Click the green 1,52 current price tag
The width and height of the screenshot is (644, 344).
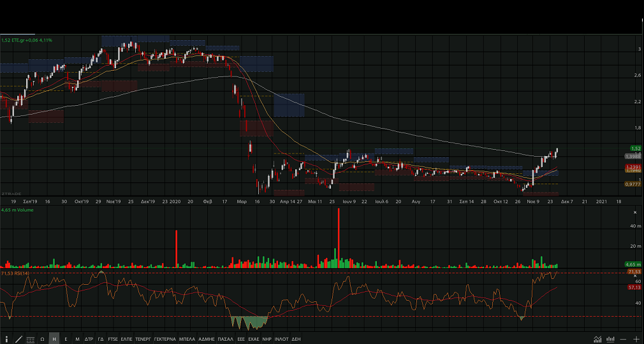(x=633, y=148)
